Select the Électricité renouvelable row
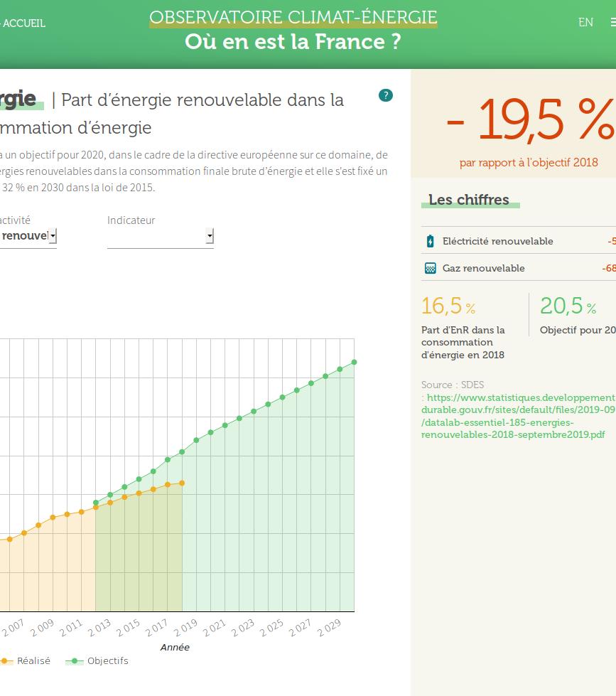 click(519, 241)
